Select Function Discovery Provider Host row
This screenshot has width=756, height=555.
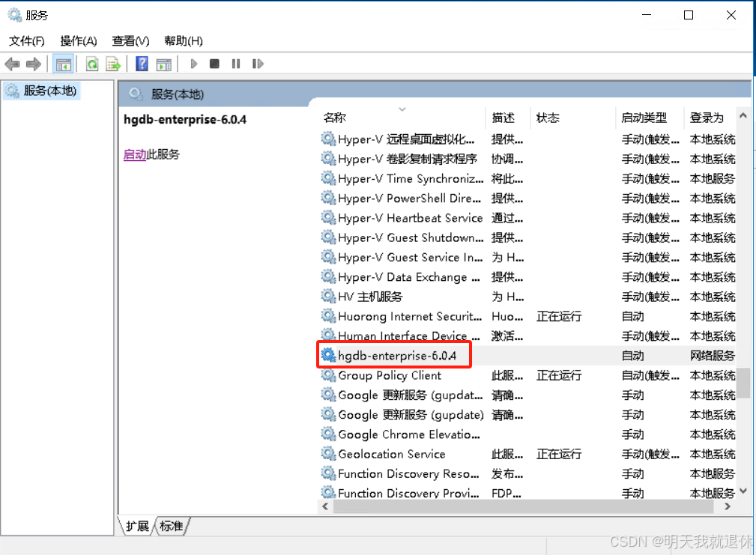click(527, 492)
